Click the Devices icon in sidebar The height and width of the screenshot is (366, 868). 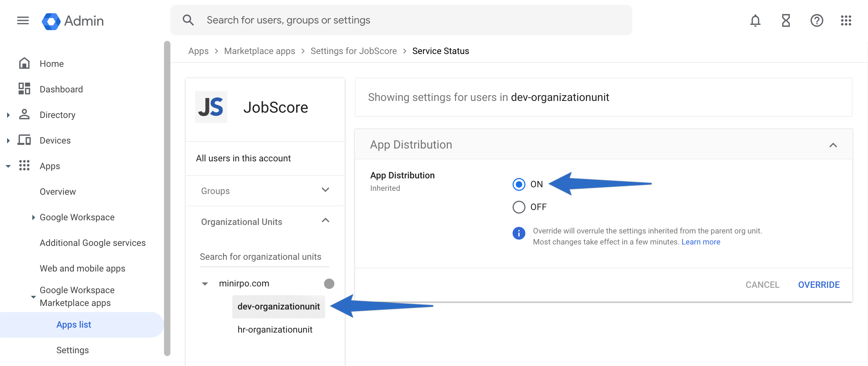pos(24,140)
